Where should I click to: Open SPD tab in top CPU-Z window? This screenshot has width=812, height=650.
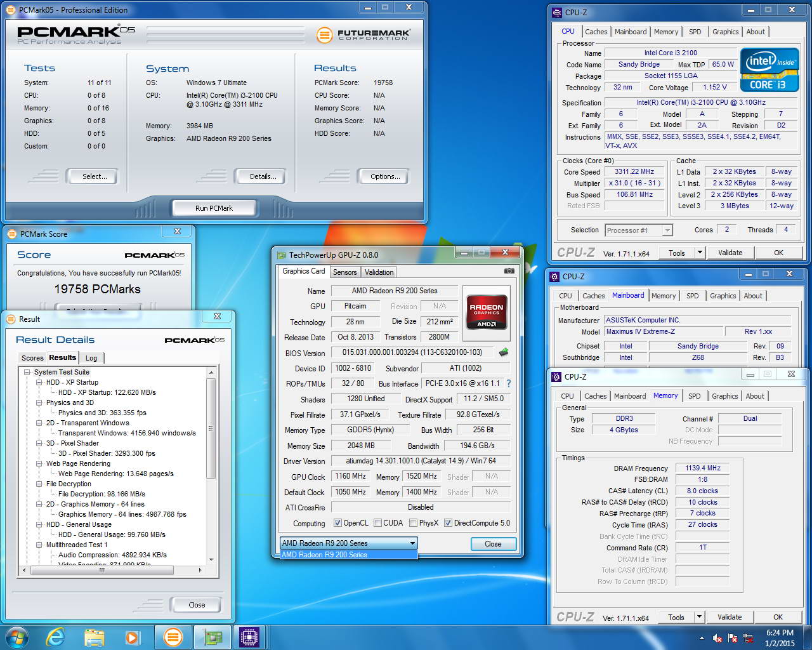tap(695, 32)
